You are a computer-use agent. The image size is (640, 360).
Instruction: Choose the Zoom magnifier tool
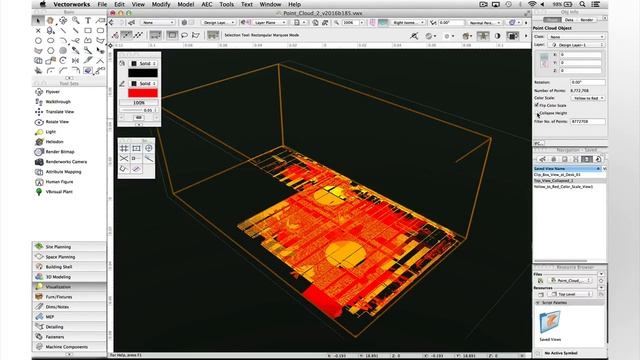point(76,20)
